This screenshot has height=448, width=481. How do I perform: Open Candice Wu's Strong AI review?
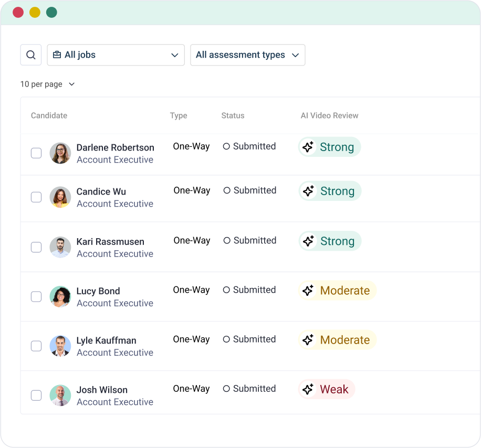(330, 191)
